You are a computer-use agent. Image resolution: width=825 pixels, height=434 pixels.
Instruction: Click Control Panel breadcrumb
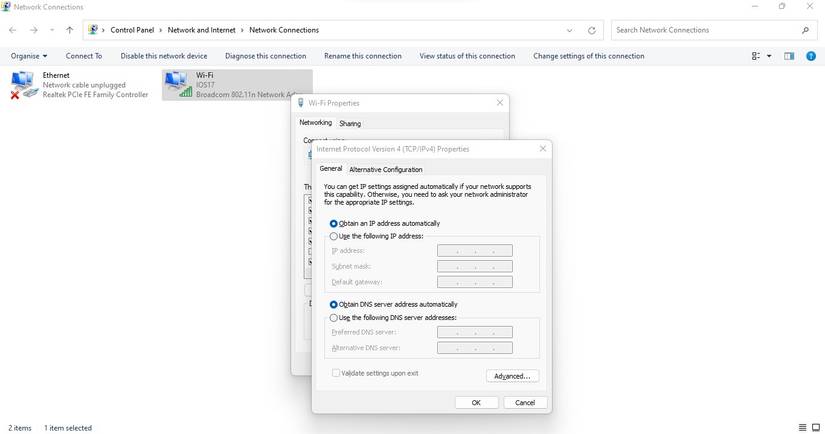tap(132, 30)
